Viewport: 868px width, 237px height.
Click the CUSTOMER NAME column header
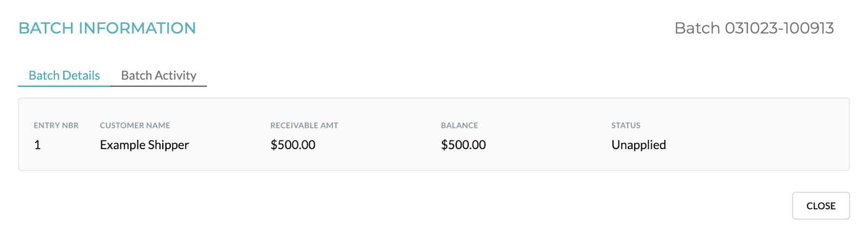(135, 125)
